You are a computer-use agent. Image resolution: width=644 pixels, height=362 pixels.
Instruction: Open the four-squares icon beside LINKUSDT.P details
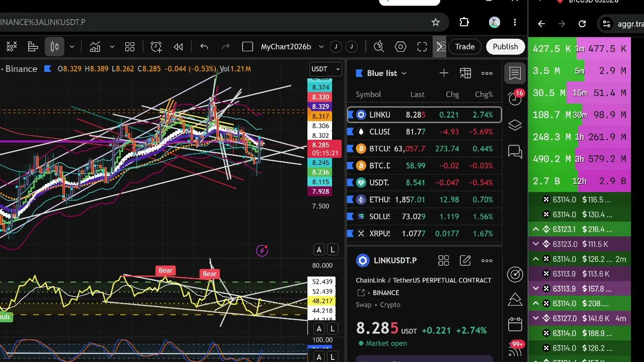click(443, 260)
